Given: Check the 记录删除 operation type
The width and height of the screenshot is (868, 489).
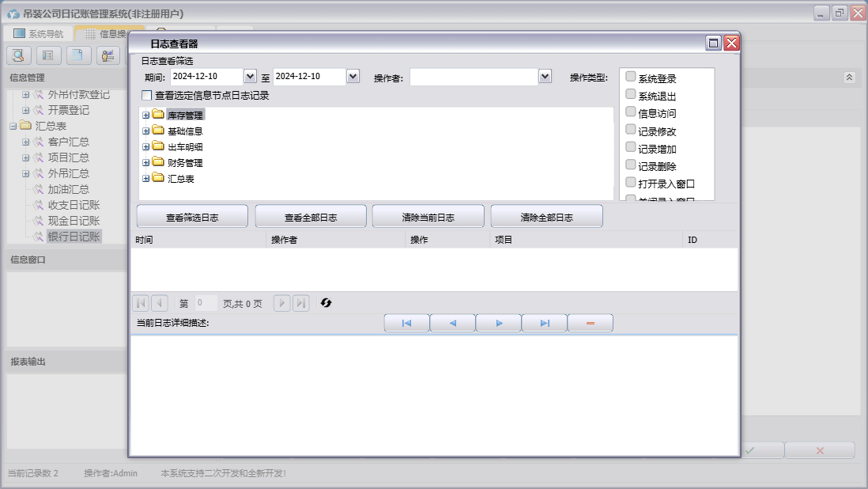Looking at the screenshot, I should (x=630, y=165).
